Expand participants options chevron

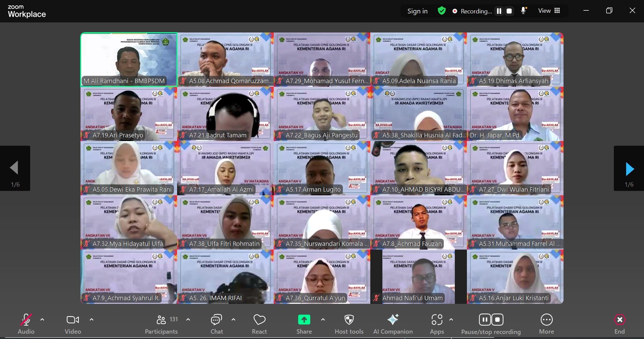188,320
